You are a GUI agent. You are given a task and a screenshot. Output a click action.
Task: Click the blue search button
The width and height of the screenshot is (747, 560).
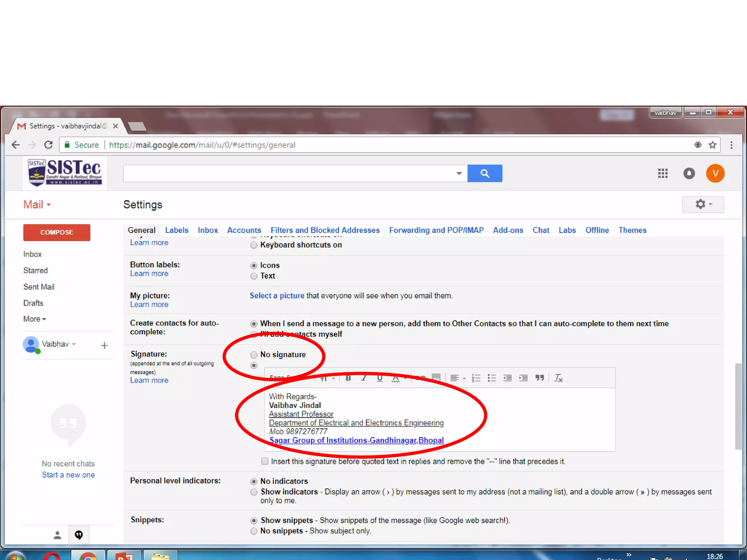[x=485, y=173]
